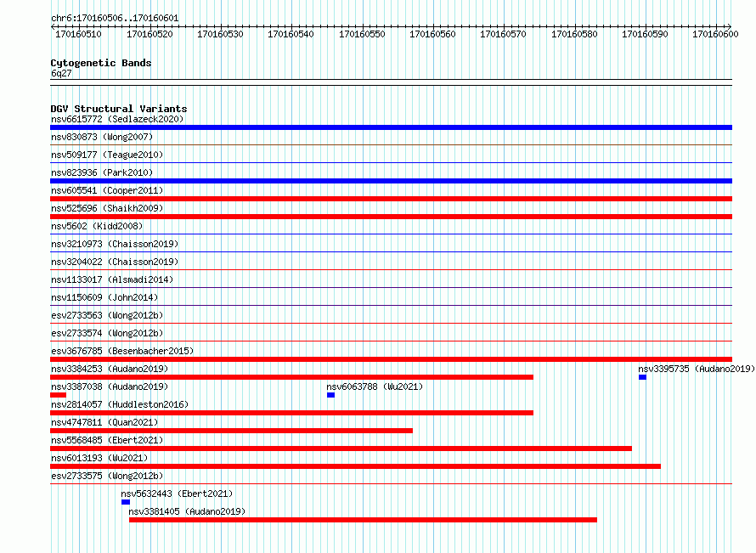
Task: Click ruler position 170160600
Action: (x=715, y=34)
